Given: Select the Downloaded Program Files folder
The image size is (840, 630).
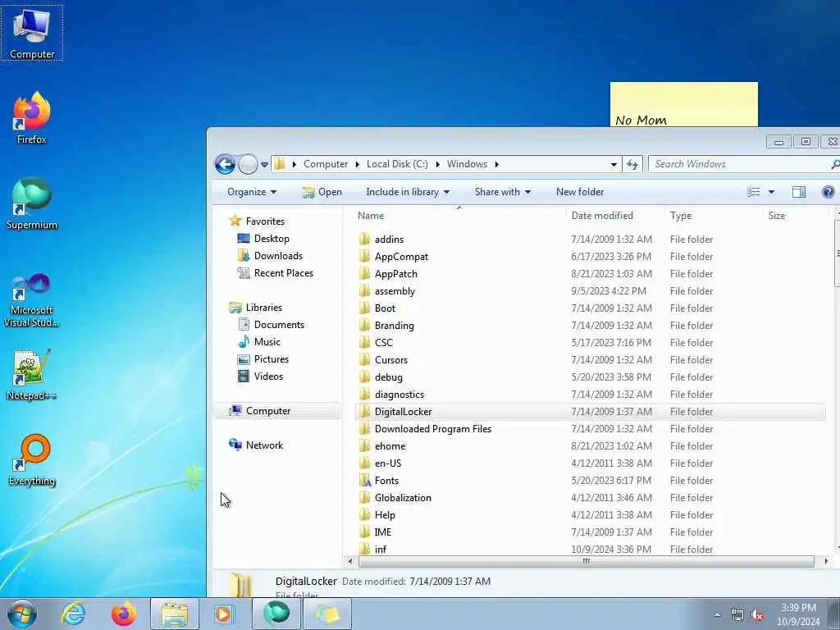Looking at the screenshot, I should click(589, 428).
